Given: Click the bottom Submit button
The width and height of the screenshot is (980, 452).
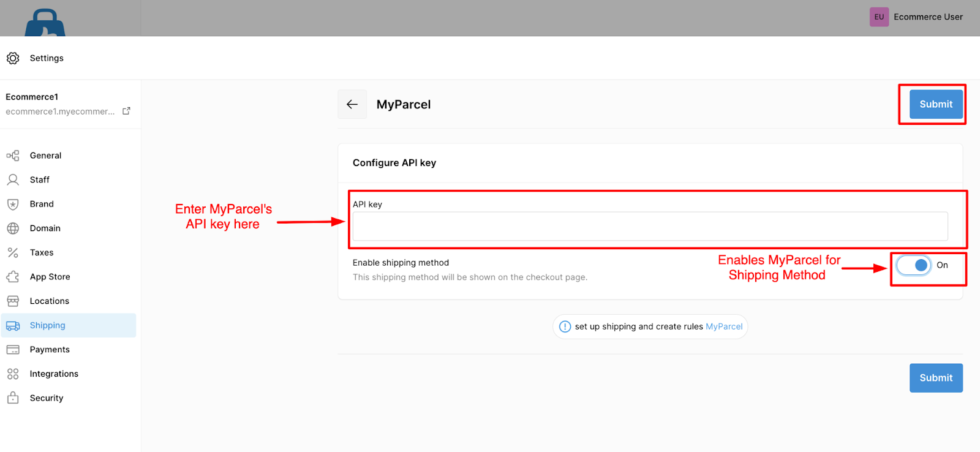Looking at the screenshot, I should 936,378.
